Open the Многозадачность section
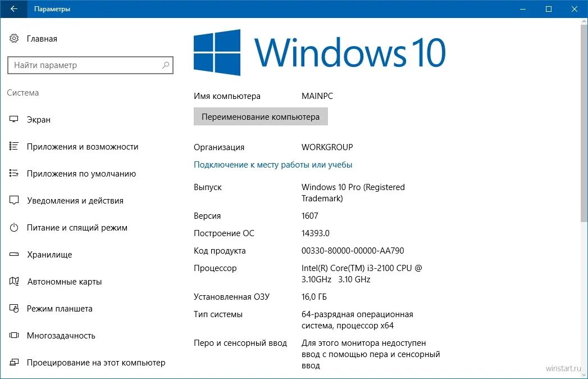 click(61, 336)
